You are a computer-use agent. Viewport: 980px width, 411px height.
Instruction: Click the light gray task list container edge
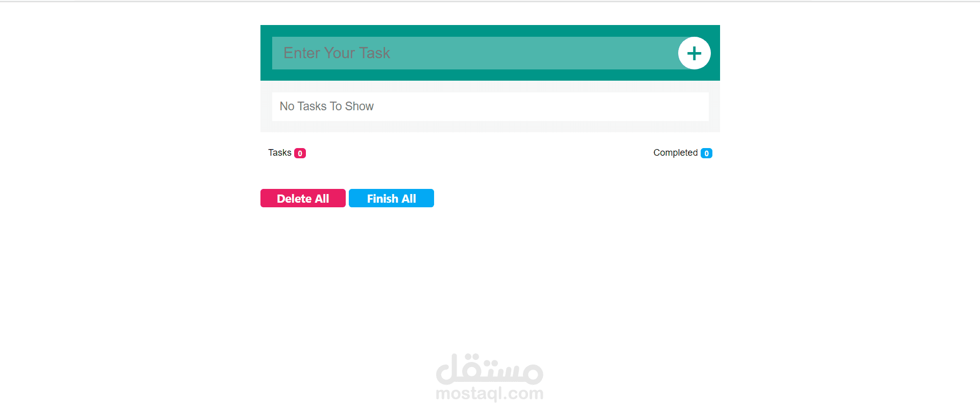tap(490, 127)
